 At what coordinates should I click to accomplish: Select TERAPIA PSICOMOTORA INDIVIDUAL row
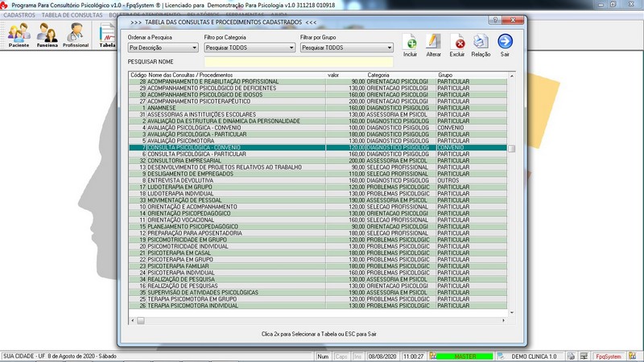(318, 306)
